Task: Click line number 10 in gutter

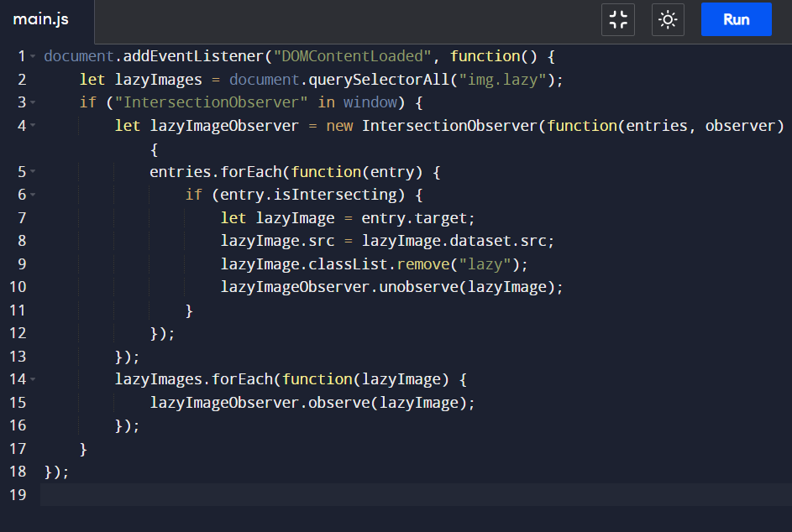Action: pos(18,287)
